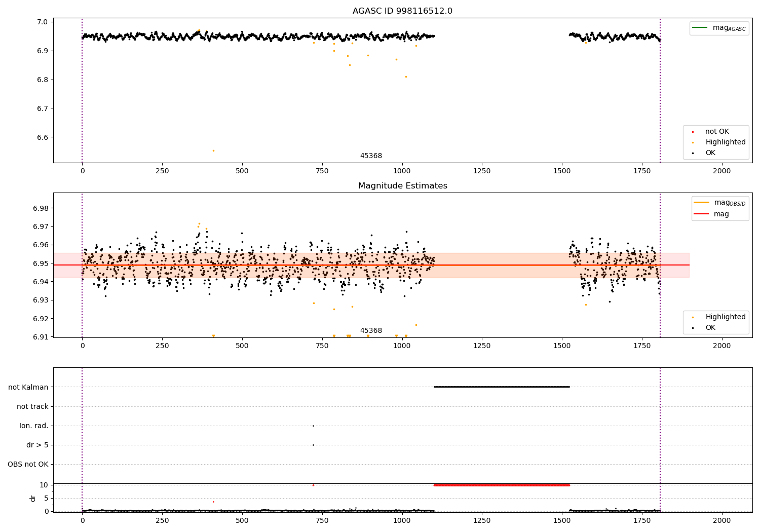Screen dimensions: 760x532
Task: Click the 'not Kalman' row label
Action: coord(28,387)
